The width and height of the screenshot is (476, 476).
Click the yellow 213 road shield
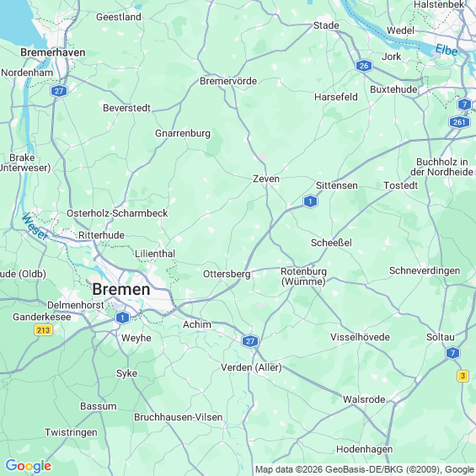pyautogui.click(x=44, y=330)
